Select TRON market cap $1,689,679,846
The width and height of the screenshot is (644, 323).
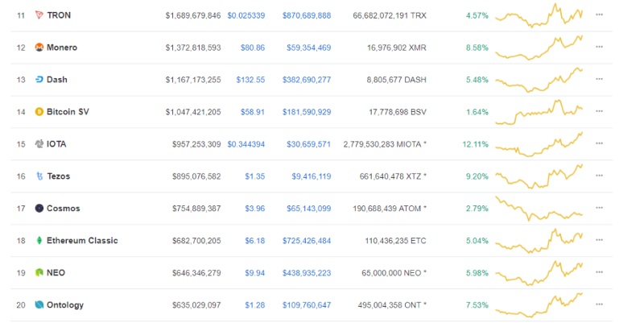pos(193,15)
